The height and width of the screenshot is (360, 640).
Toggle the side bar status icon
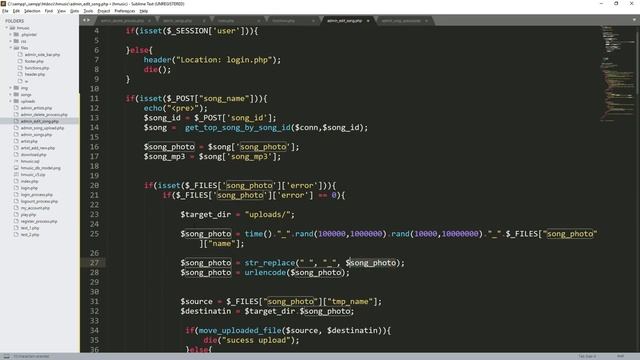(x=6, y=356)
